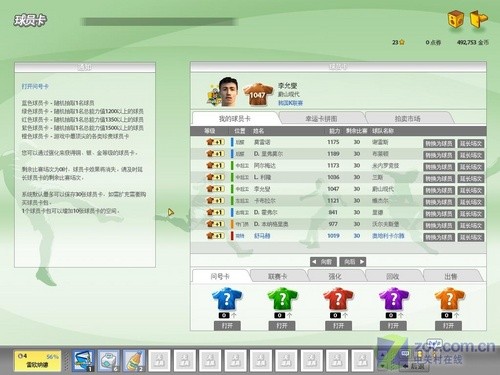Click the +1 badge in the 1036 row

point(215,177)
